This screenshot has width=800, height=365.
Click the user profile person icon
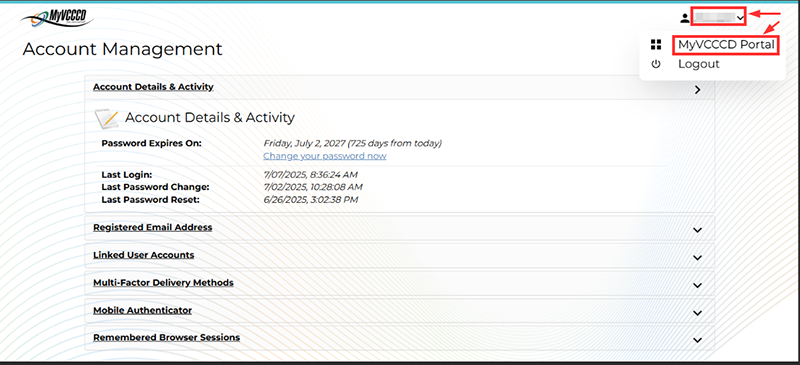pyautogui.click(x=685, y=18)
